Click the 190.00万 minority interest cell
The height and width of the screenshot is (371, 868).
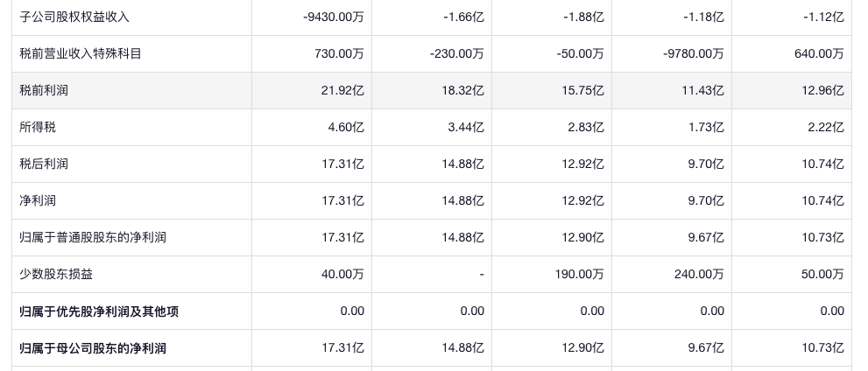(579, 274)
